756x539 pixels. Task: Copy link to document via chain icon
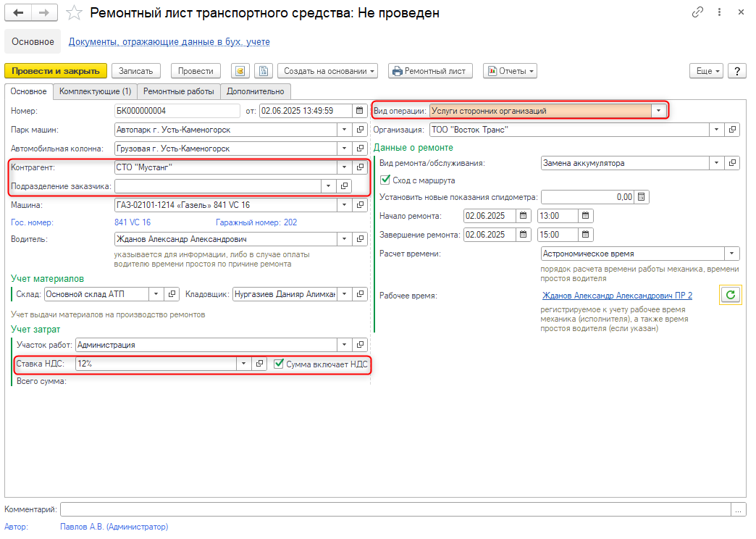pos(698,12)
